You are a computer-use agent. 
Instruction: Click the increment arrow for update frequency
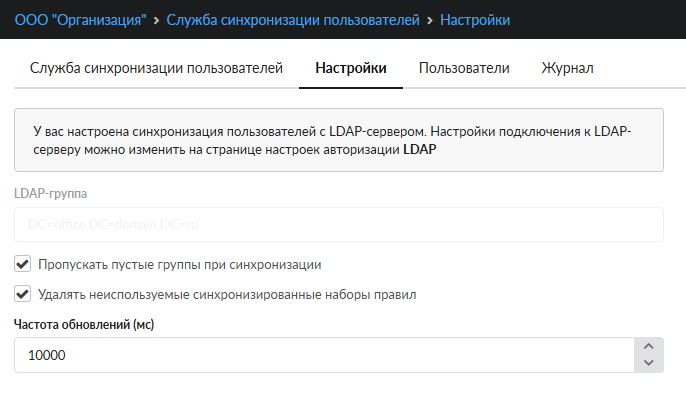[x=648, y=347]
